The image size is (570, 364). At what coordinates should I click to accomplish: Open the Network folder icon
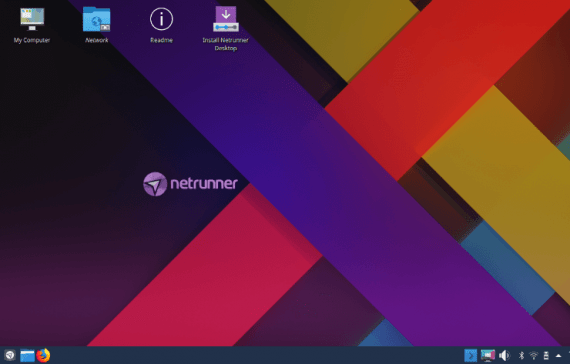[96, 19]
